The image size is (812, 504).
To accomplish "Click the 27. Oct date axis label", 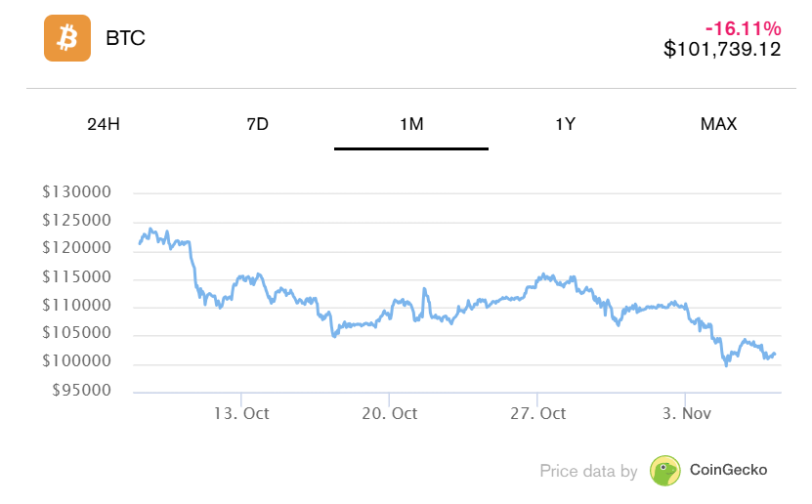I will click(x=538, y=413).
